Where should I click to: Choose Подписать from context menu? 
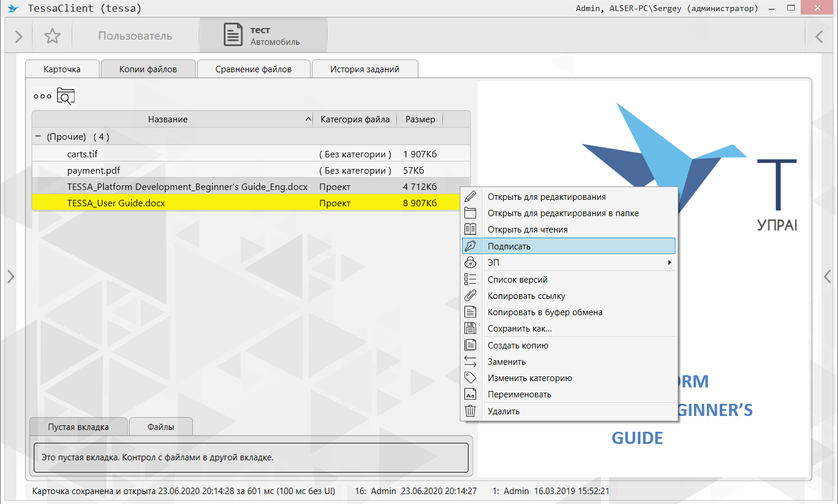click(x=569, y=246)
